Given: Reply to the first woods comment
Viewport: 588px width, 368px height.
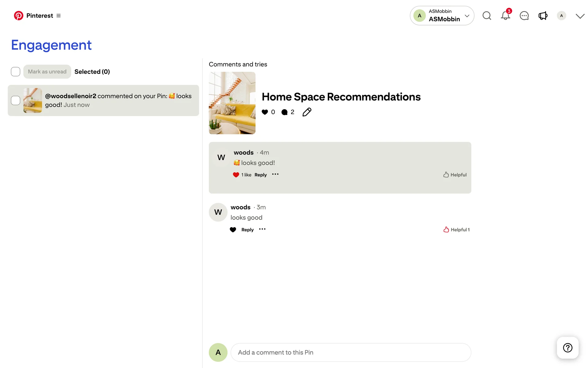Looking at the screenshot, I should (x=261, y=175).
